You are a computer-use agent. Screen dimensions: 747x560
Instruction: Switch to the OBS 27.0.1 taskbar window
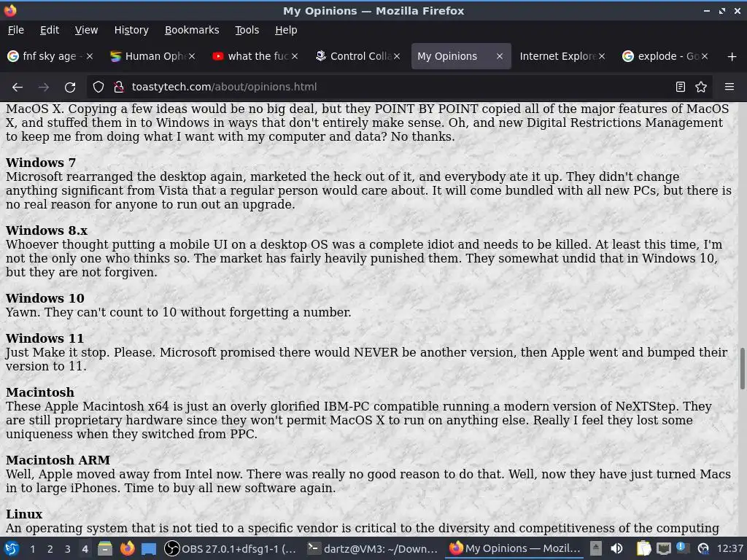coord(231,548)
